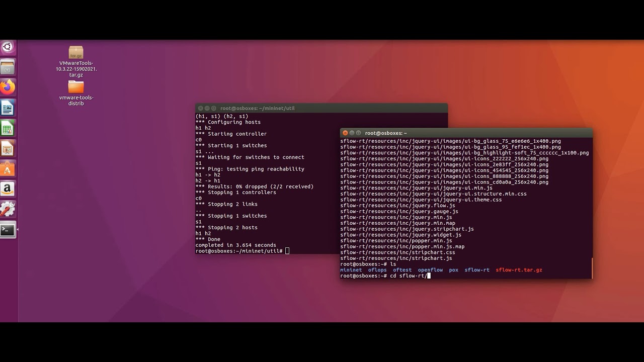
Task: Click 'stripchart.js' line in front terminal
Action: coord(396,258)
